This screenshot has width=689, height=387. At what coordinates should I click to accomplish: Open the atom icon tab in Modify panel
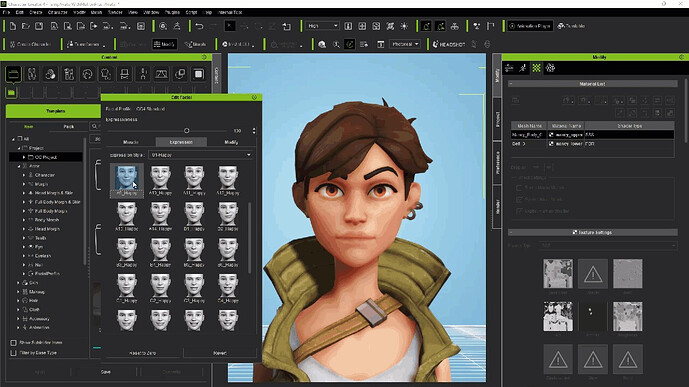[550, 68]
